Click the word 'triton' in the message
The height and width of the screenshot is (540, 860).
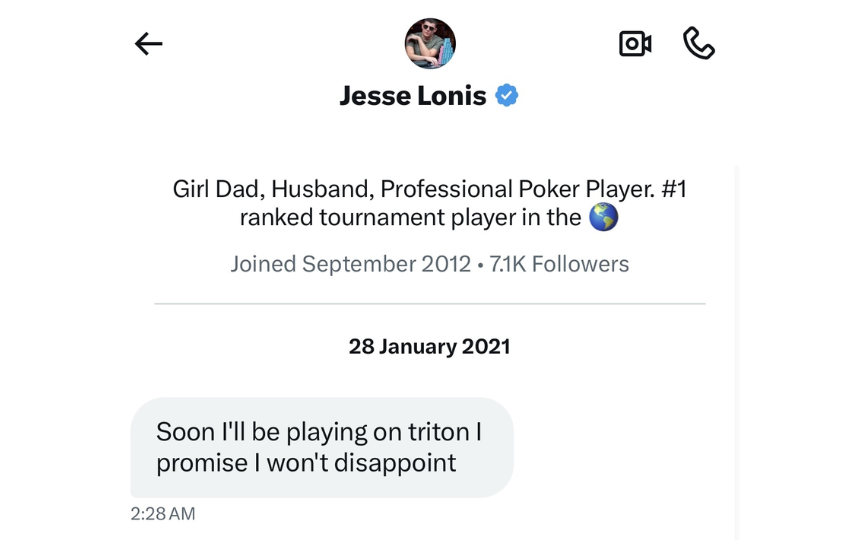pos(438,432)
